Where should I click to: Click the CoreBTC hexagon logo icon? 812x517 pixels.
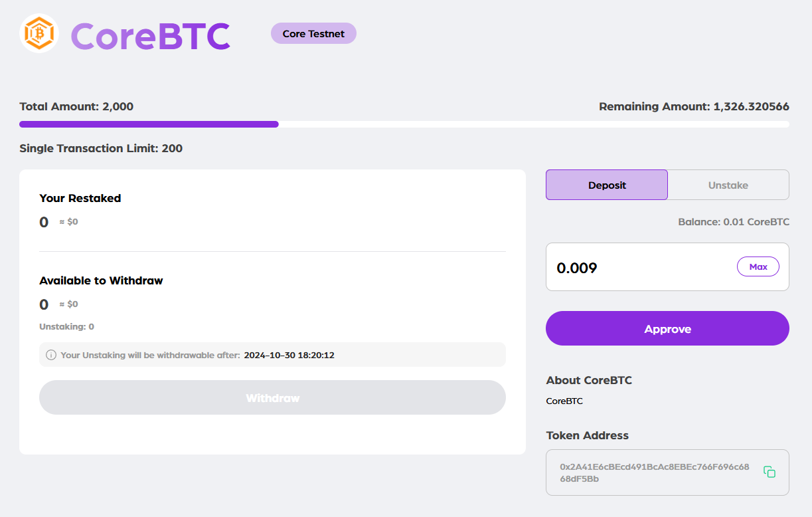[39, 34]
